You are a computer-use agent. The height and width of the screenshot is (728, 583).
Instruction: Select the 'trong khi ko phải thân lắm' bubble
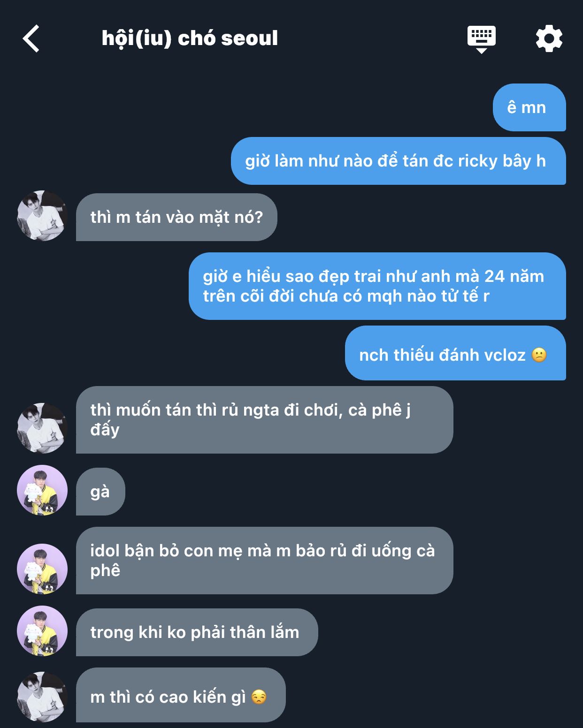point(197,632)
